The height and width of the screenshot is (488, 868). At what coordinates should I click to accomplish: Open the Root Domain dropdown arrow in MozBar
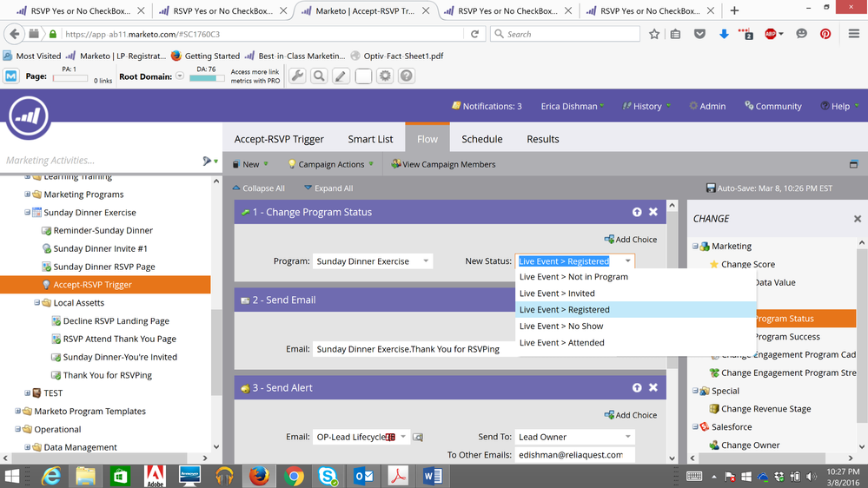click(180, 76)
